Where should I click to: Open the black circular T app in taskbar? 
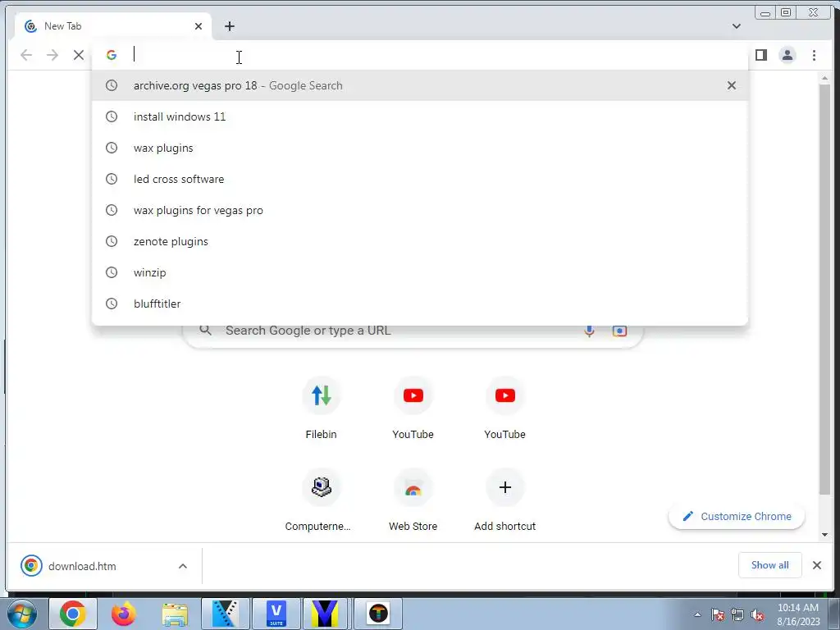point(378,614)
